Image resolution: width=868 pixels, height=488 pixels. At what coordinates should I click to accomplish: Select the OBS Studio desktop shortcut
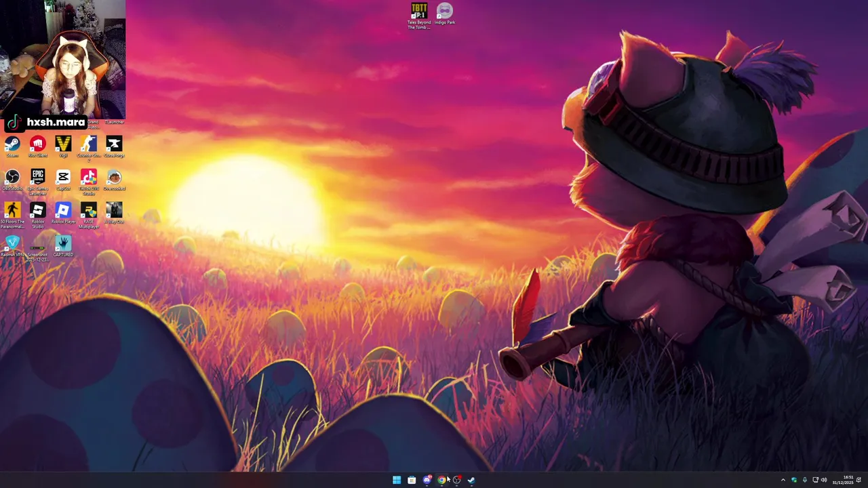tap(12, 180)
